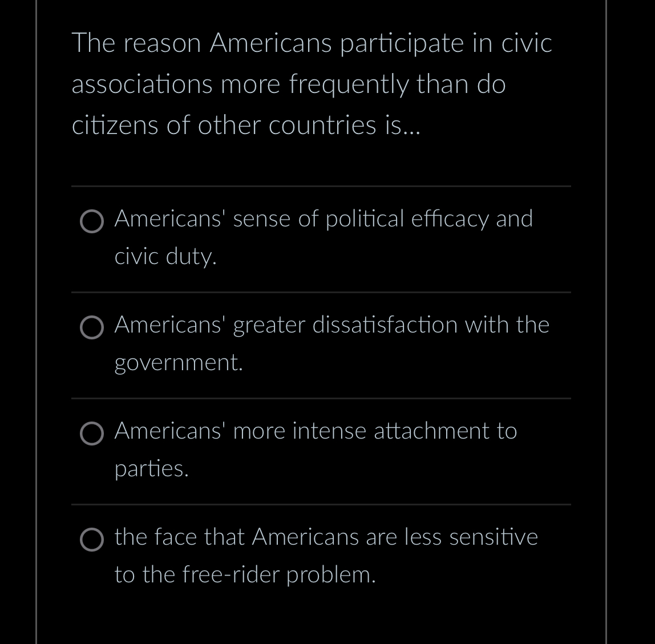
Task: Click the third answer's radio circle
Action: 91,434
